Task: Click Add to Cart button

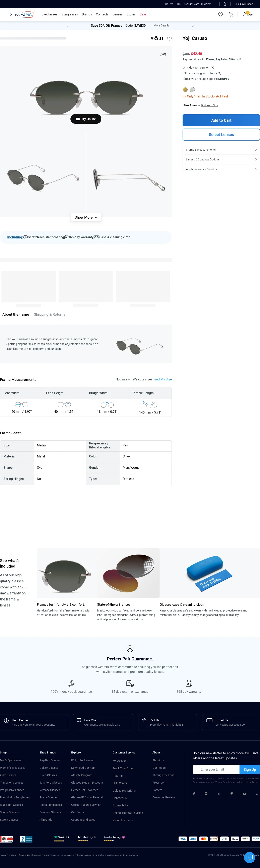Action: (x=221, y=120)
